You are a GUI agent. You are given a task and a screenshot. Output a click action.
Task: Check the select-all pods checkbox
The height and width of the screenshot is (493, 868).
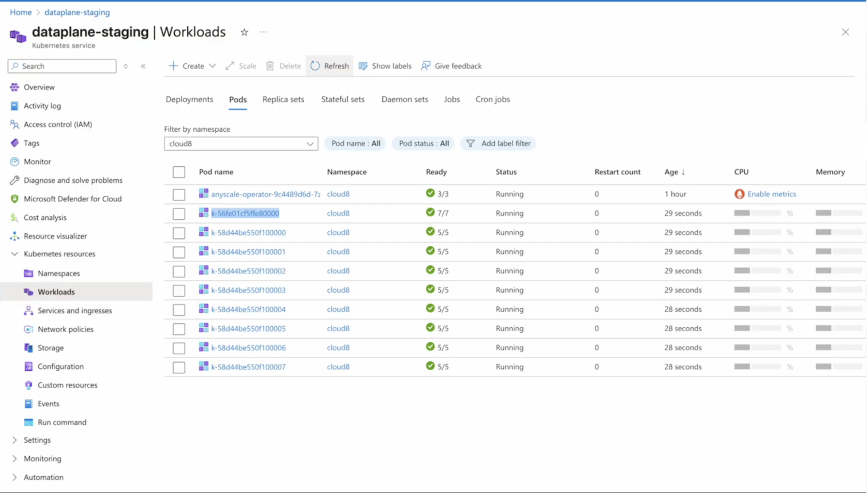[x=179, y=172]
